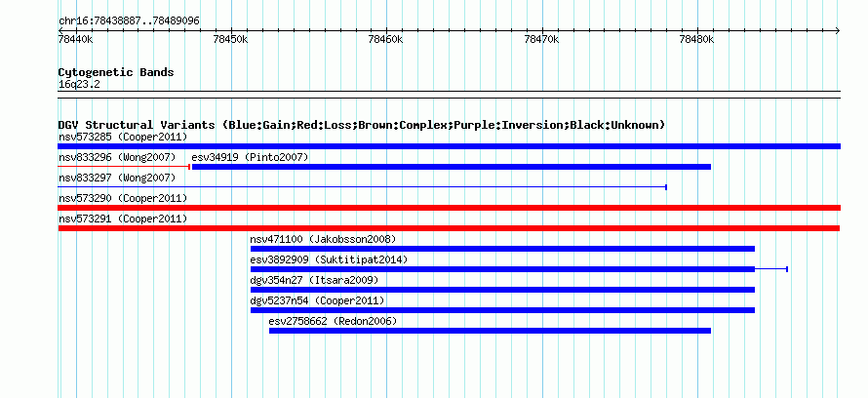Select the nsv471100 blue gain bar
This screenshot has height=398, width=868.
click(x=502, y=249)
